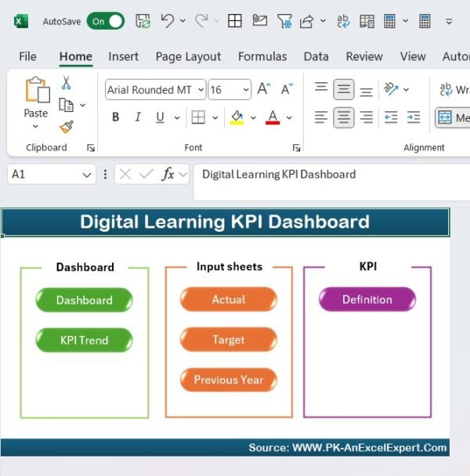This screenshot has width=470, height=476.
Task: Open Font Color dropdown arrow
Action: click(289, 117)
